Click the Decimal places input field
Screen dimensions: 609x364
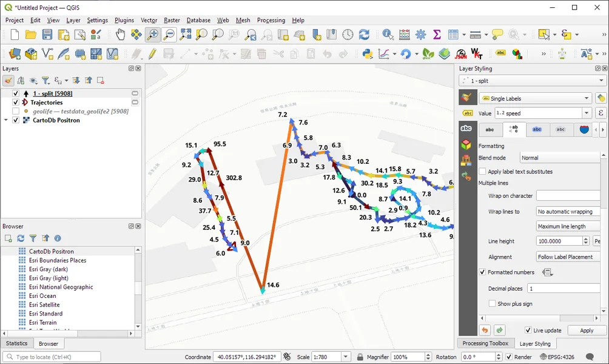point(564,288)
